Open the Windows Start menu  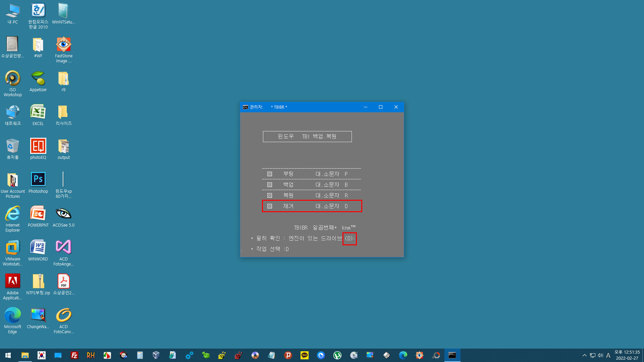(x=8, y=355)
